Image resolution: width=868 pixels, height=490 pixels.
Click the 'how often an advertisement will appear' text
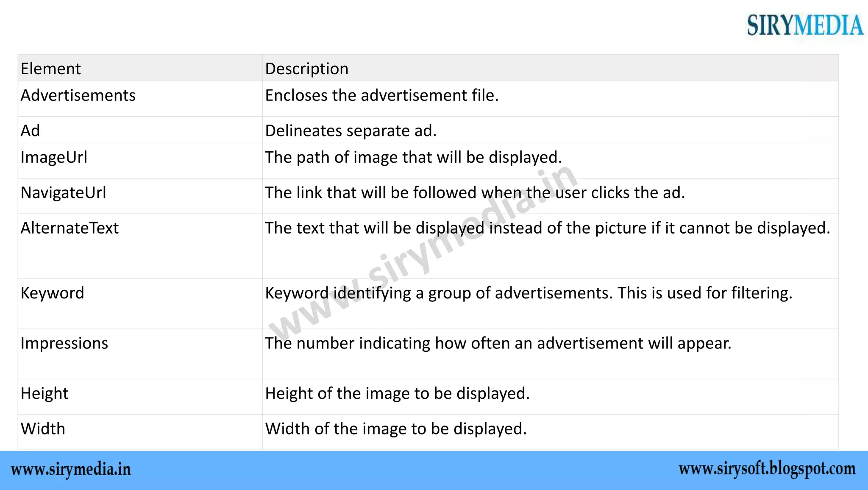(583, 343)
